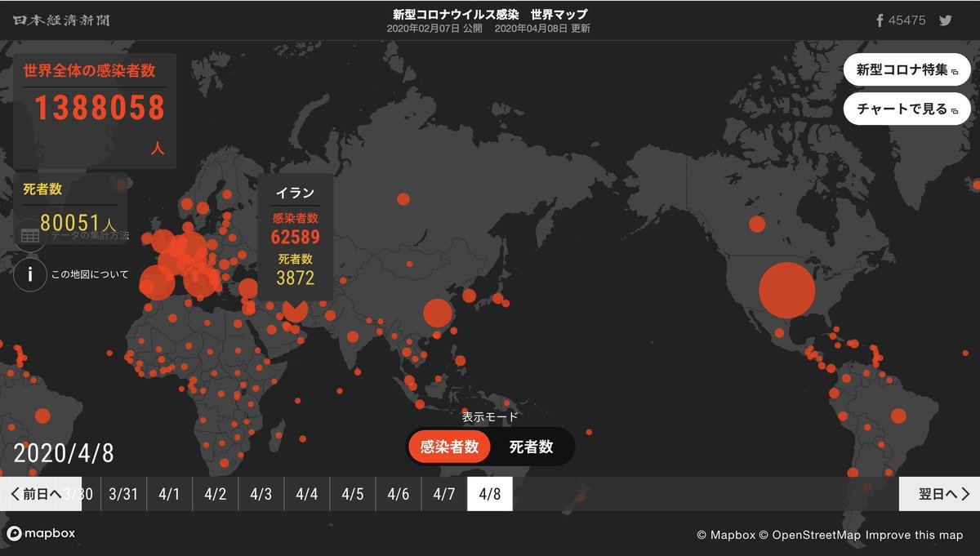This screenshot has height=556, width=980.
Task: Open the チャートで見る chart button
Action: tap(906, 109)
